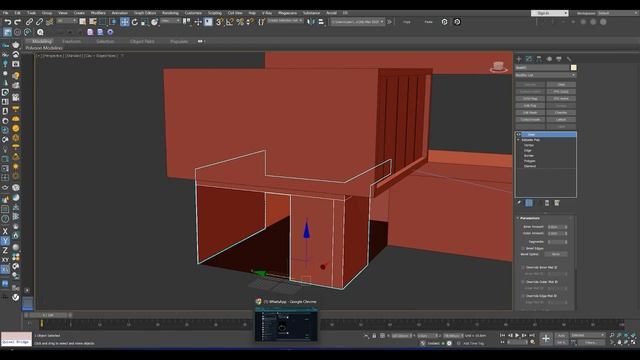
Task: Open the Hierarchy tab in command panel
Action: [x=539, y=59]
